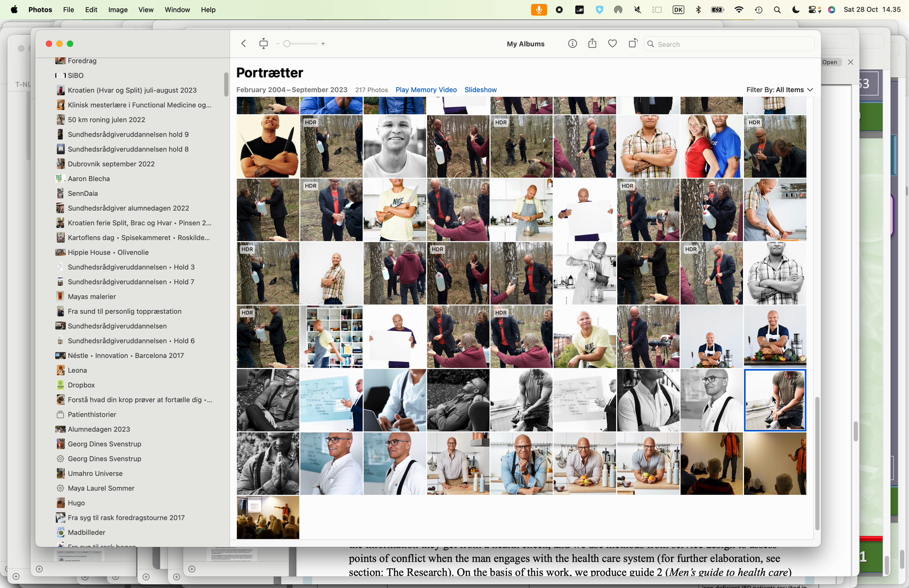Open the Info panel icon in the toolbar
The width and height of the screenshot is (909, 588).
[x=572, y=44]
